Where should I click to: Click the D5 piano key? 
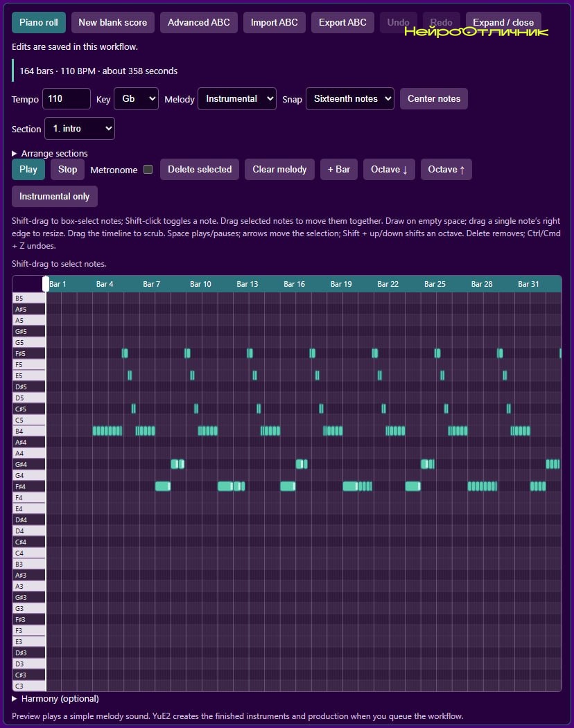click(x=29, y=398)
